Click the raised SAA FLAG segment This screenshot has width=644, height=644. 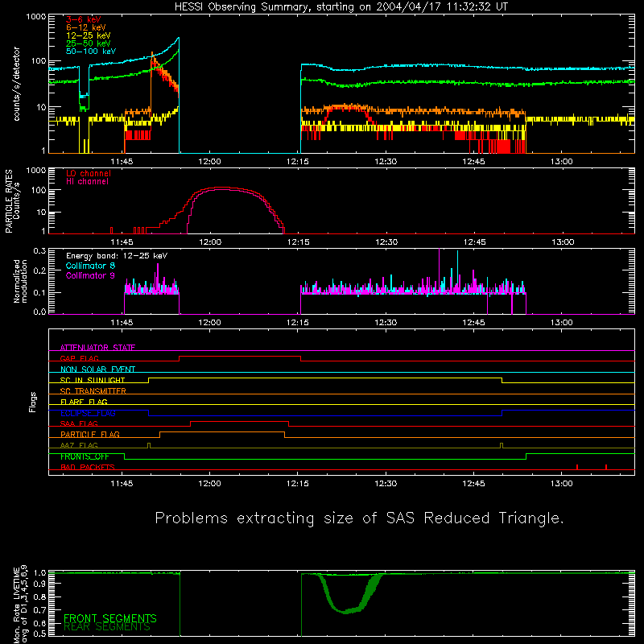click(239, 421)
